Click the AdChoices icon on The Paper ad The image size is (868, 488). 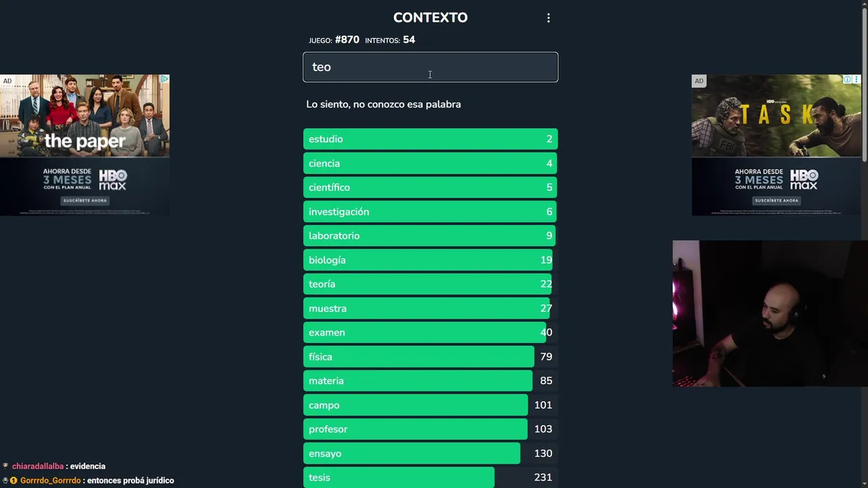(x=163, y=80)
